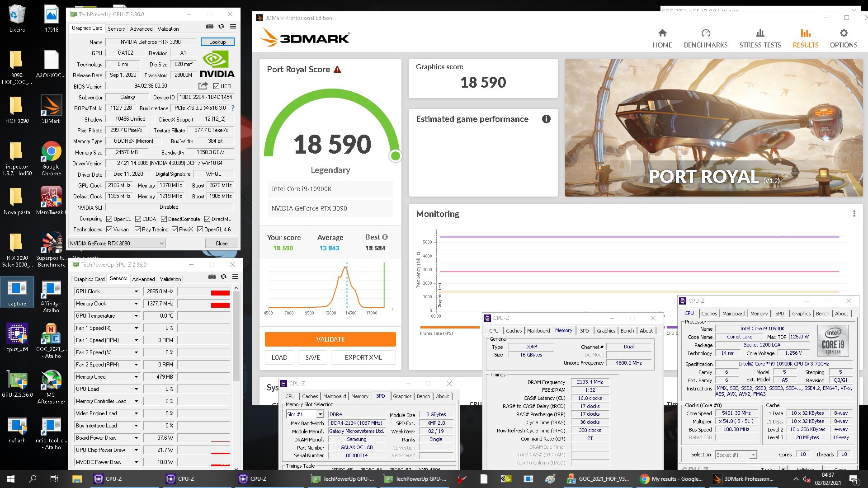Click Close button in top GPU-Z
Image resolution: width=868 pixels, height=488 pixels.
coord(222,244)
